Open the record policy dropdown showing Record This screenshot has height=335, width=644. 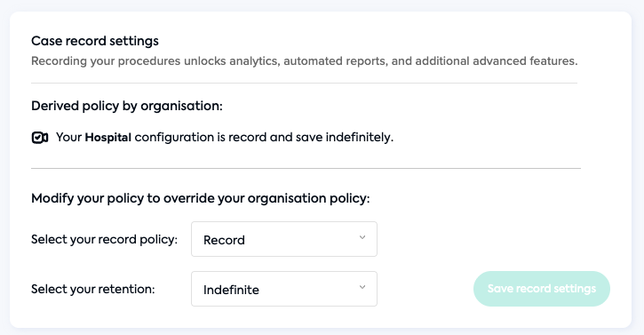pyautogui.click(x=283, y=239)
